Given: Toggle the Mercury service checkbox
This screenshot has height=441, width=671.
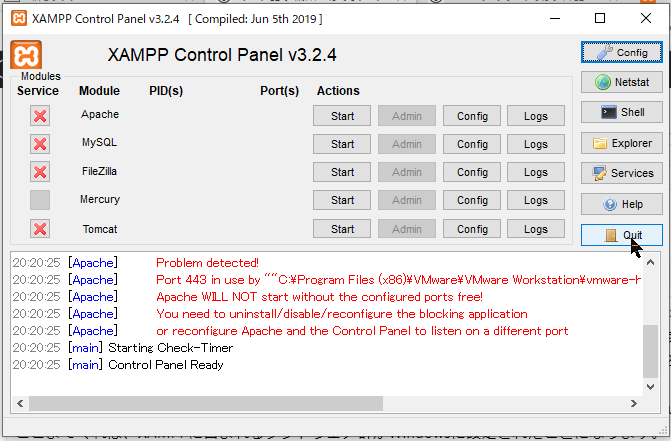Looking at the screenshot, I should pyautogui.click(x=40, y=200).
